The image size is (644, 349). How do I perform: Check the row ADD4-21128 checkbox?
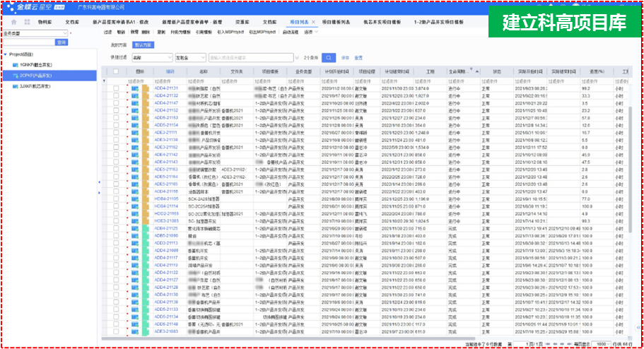coord(116,288)
